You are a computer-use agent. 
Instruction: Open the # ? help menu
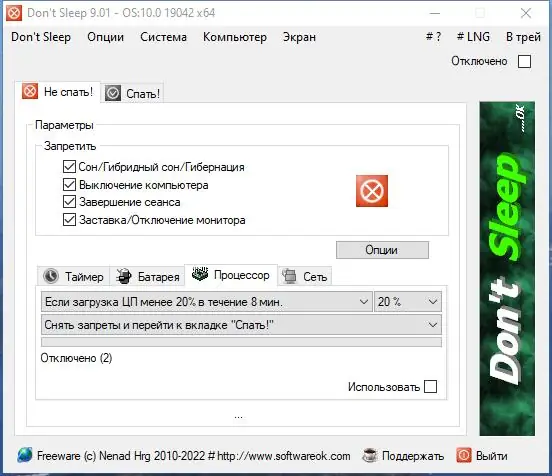click(x=433, y=37)
